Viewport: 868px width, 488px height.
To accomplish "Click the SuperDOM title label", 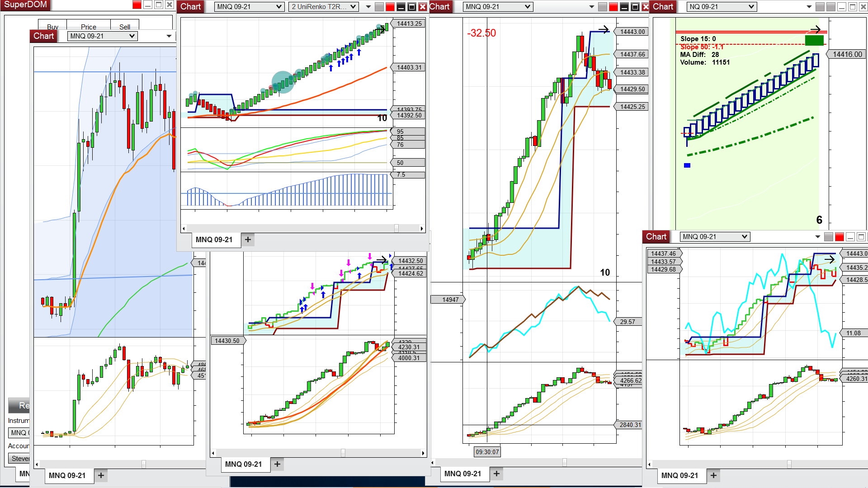I will (x=25, y=5).
